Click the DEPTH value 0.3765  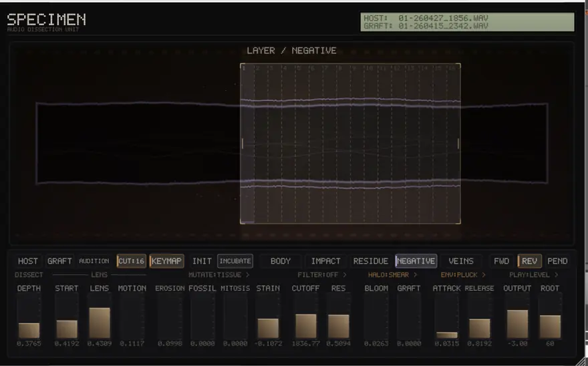29,343
